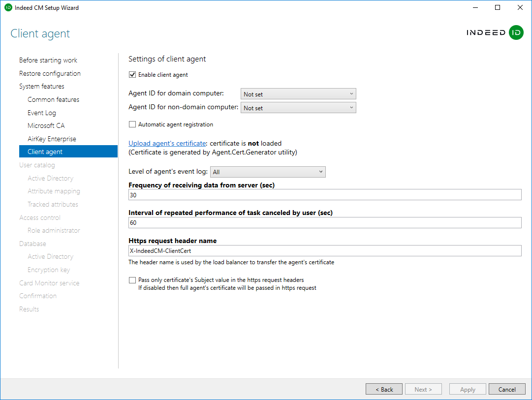This screenshot has width=532, height=400.
Task: Open Confirmation step
Action: tap(38, 296)
